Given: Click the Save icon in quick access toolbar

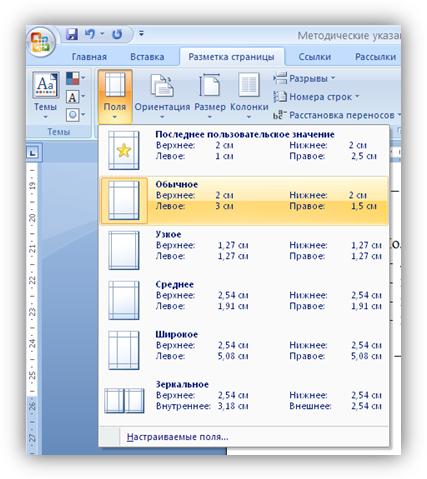Looking at the screenshot, I should [72, 34].
